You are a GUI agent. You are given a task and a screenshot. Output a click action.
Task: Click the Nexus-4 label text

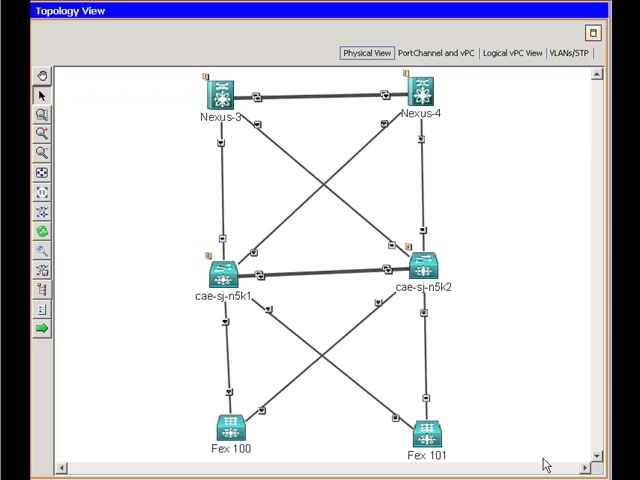coord(421,113)
